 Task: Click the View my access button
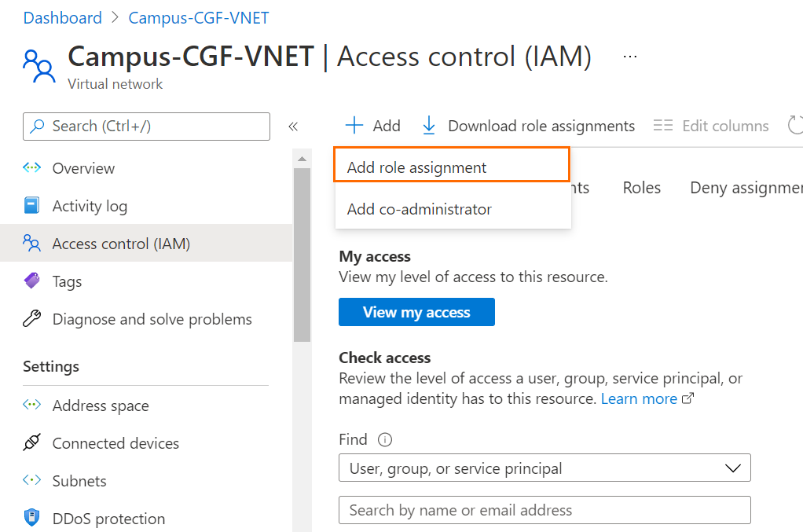[x=417, y=312]
